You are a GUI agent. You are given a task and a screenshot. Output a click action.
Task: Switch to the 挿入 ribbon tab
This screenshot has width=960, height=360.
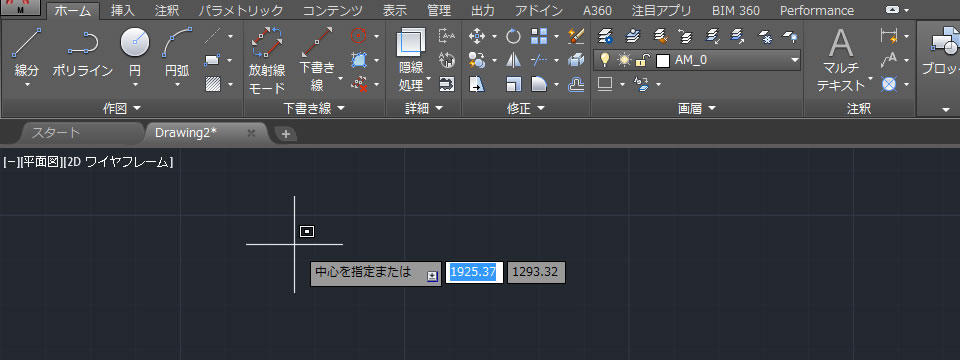[122, 10]
